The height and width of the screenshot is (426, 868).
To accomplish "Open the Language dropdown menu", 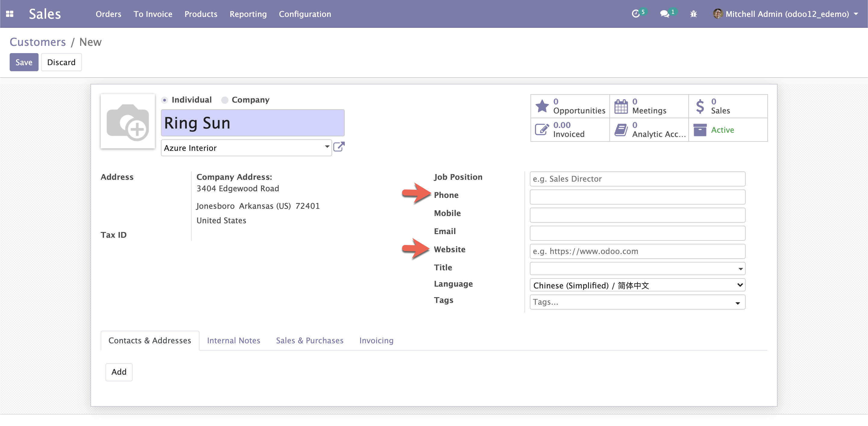I will point(637,285).
